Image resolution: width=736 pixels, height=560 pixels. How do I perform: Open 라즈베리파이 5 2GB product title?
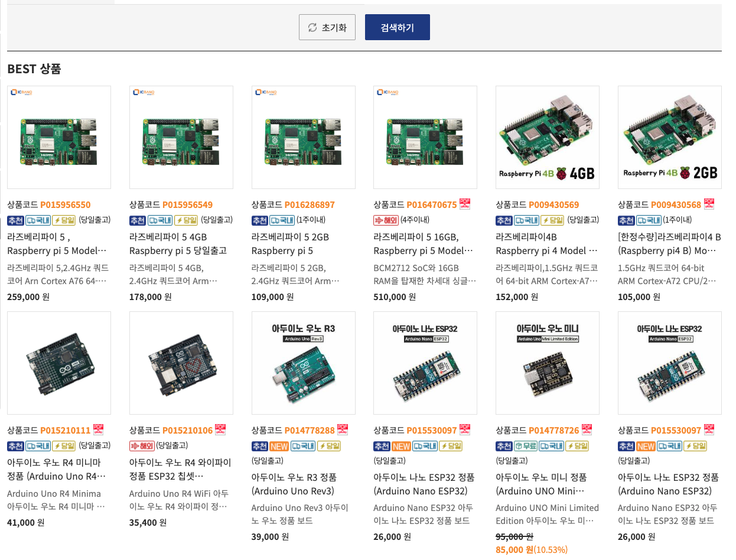click(290, 243)
